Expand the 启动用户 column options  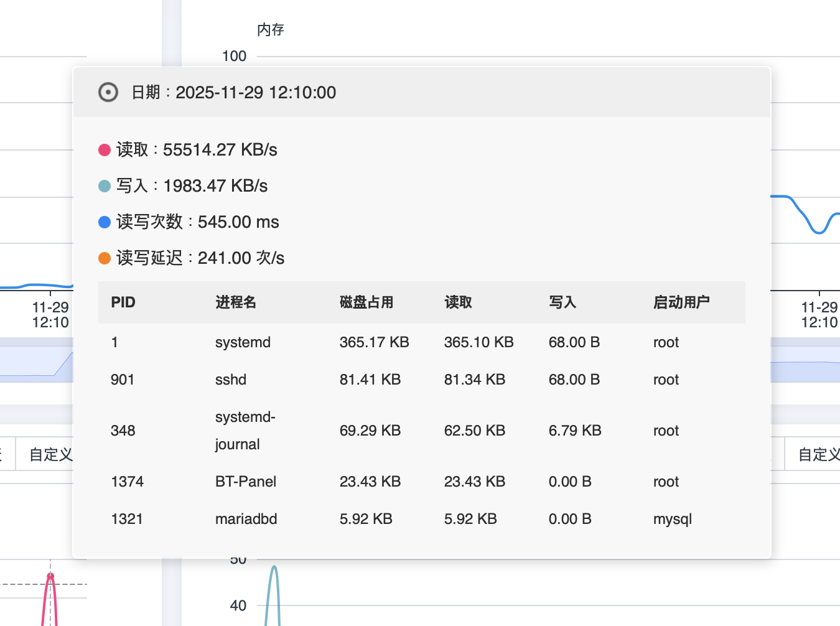point(681,302)
